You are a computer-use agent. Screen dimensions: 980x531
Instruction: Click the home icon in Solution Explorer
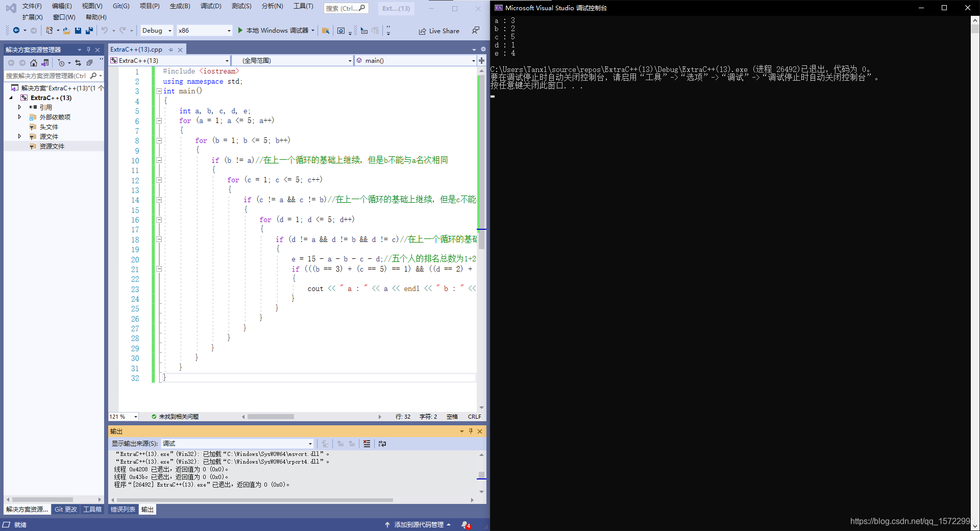34,63
